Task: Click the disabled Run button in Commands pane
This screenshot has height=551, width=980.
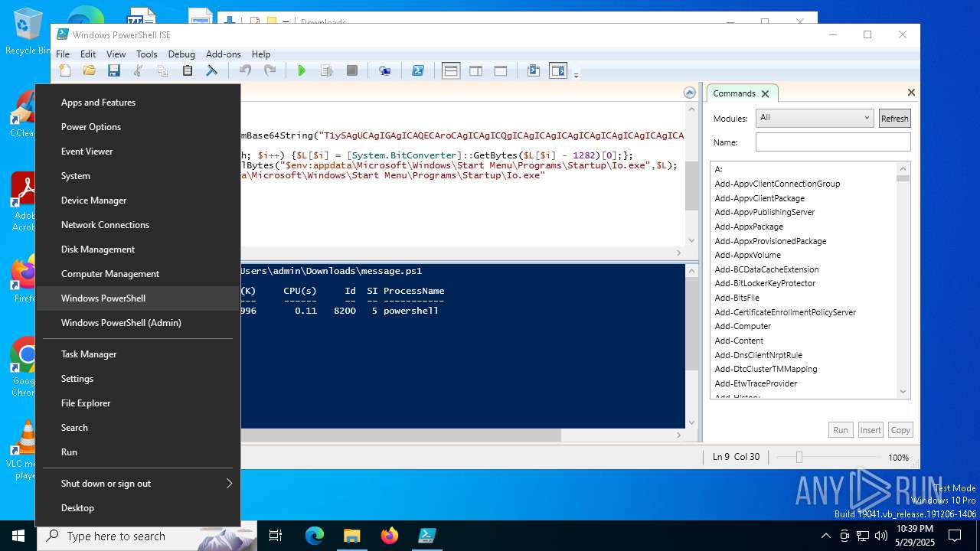Action: 841,430
